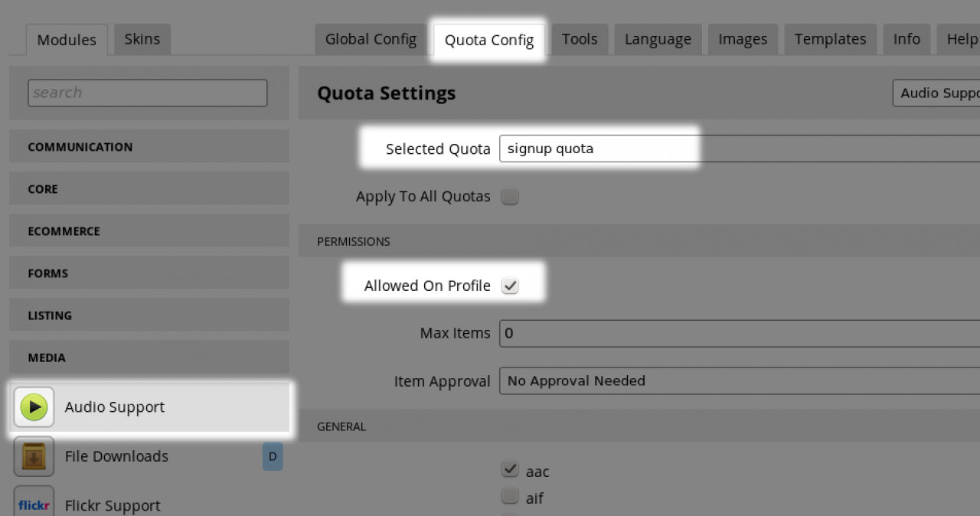Viewport: 980px width, 516px height.
Task: Click the PERMISSIONS section label
Action: (354, 241)
